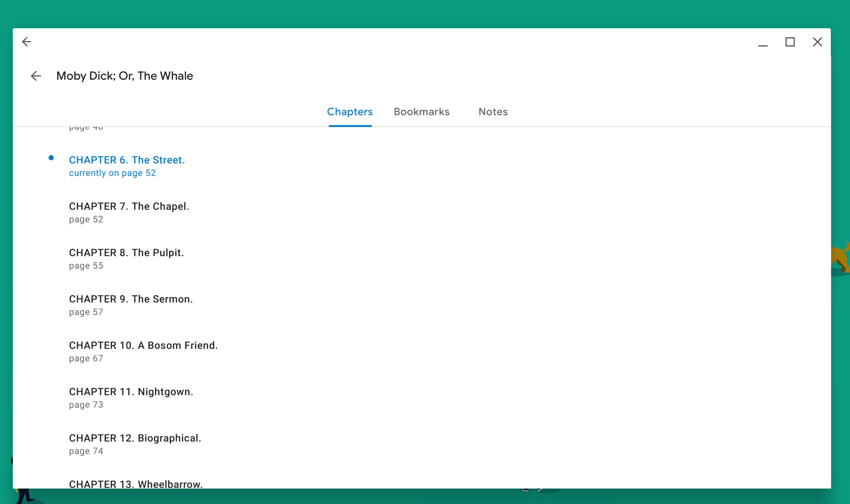850x504 pixels.
Task: Go back using arrow beside Moby Dick title
Action: [x=36, y=76]
